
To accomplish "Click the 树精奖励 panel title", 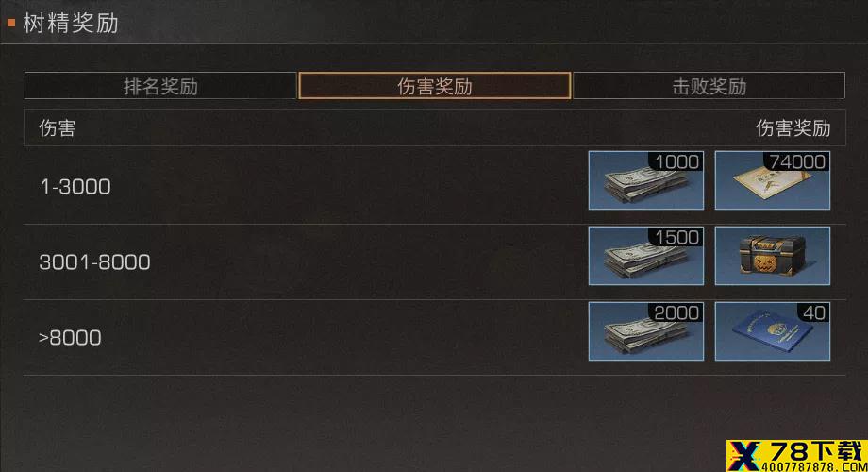I will click(x=71, y=24).
